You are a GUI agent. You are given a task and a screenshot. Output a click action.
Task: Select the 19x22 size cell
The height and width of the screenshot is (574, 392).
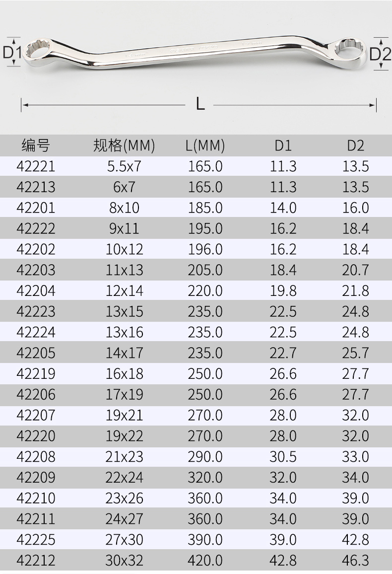(x=124, y=436)
